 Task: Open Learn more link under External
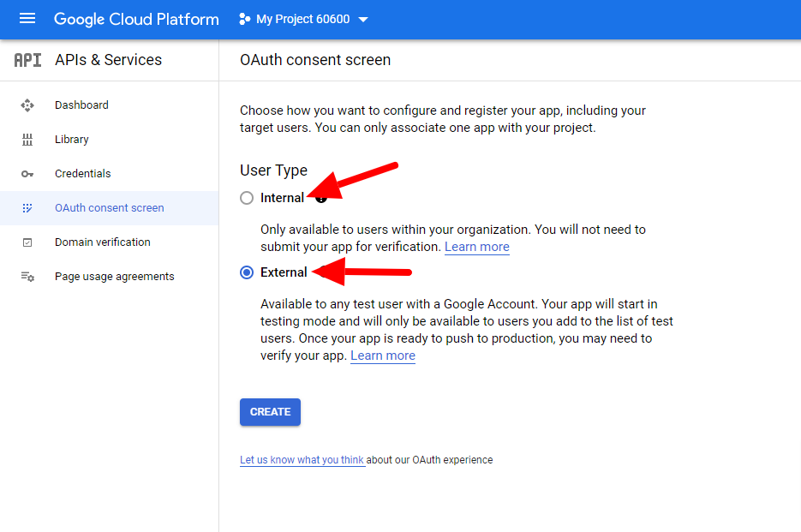point(382,356)
